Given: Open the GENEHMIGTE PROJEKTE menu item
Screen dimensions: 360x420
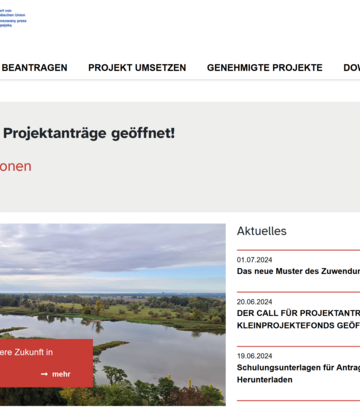Looking at the screenshot, I should click(265, 68).
